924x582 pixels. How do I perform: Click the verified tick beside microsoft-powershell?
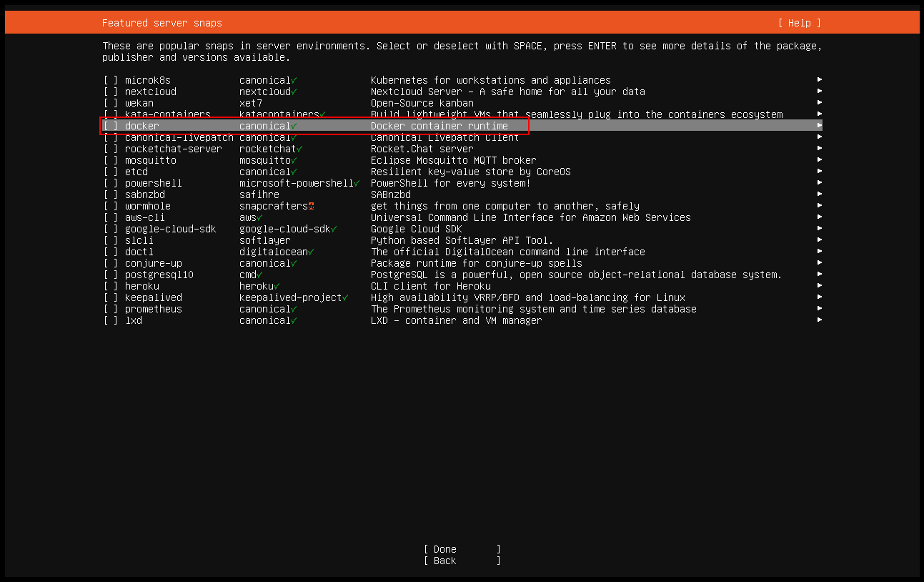point(357,183)
